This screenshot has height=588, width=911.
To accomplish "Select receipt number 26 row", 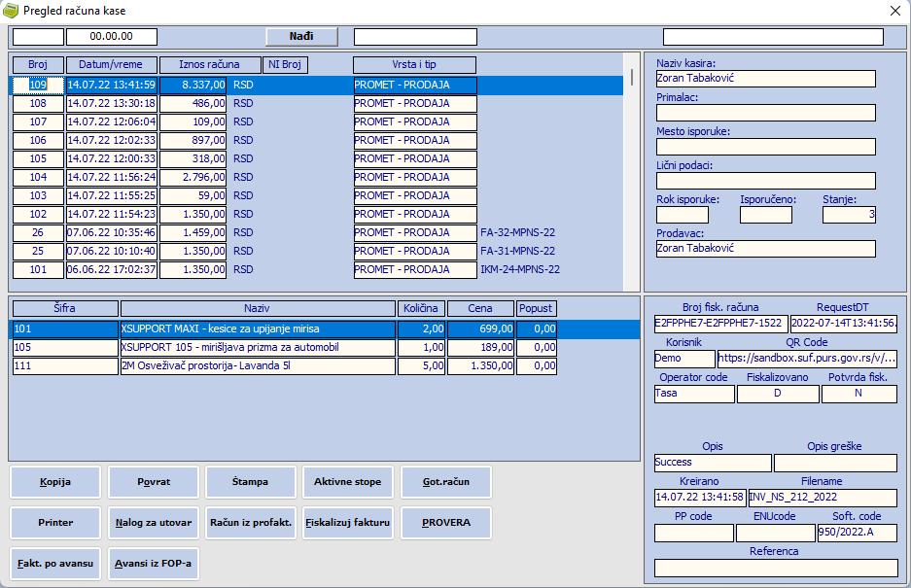I will [x=317, y=232].
